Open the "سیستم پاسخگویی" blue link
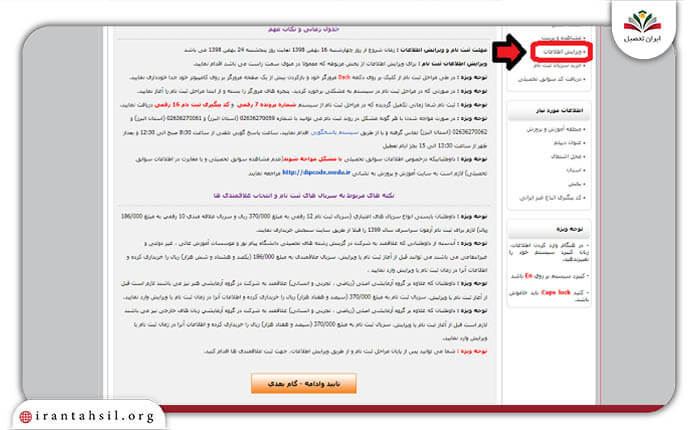700x430 pixels. click(x=334, y=132)
